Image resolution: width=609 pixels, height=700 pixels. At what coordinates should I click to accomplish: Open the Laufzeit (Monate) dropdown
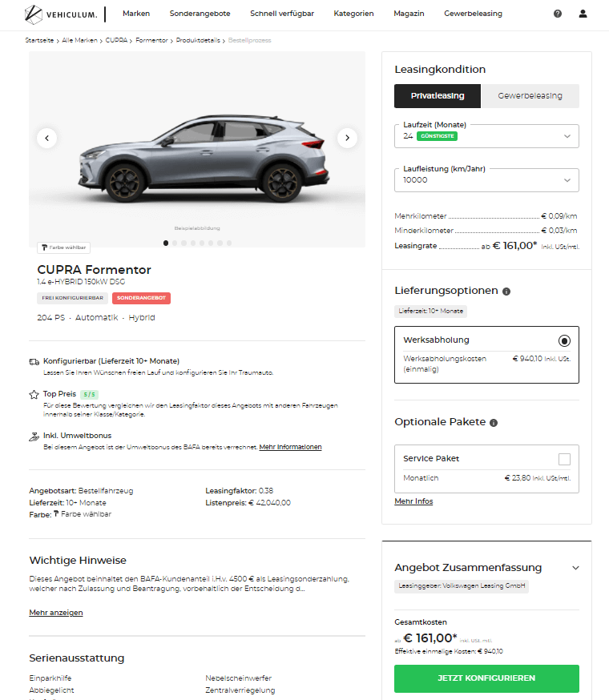tap(486, 136)
